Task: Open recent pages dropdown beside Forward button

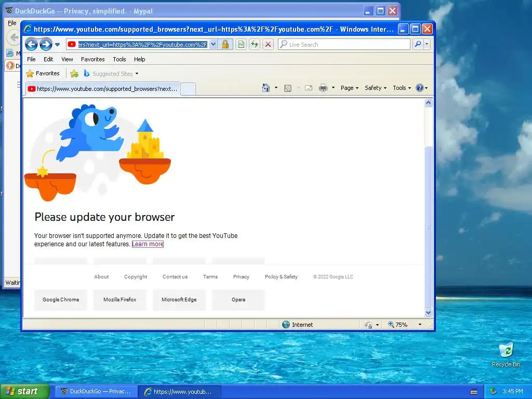Action: coord(57,45)
